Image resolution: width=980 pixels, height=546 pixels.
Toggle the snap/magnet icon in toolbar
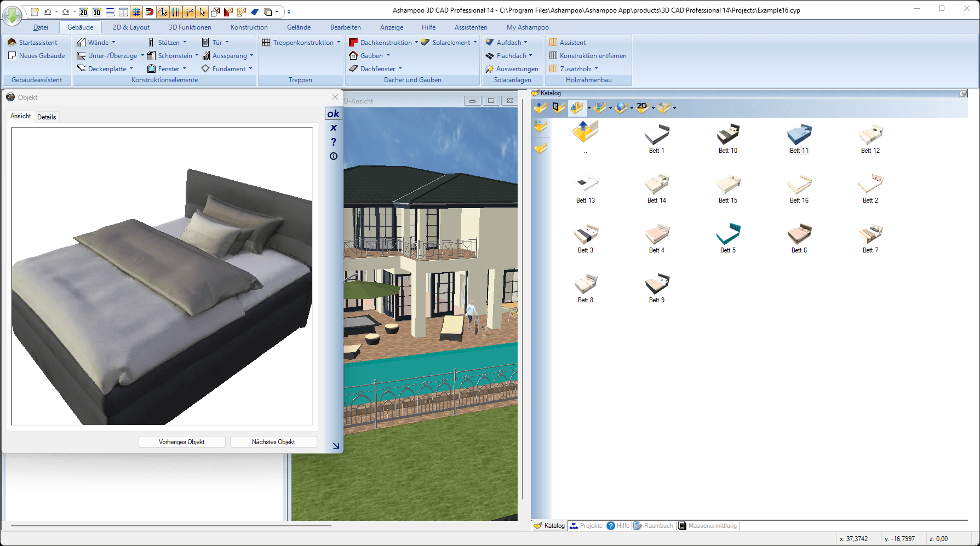click(x=149, y=12)
